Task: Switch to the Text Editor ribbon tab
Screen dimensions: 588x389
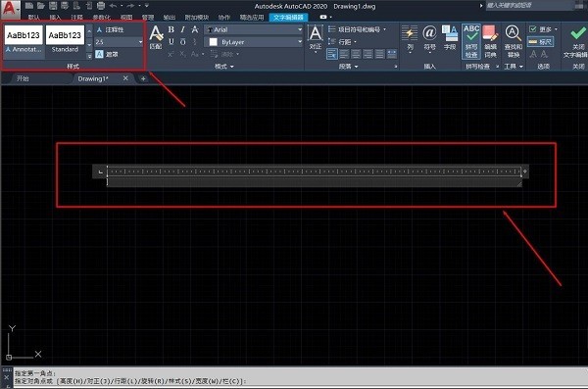Action: click(288, 18)
